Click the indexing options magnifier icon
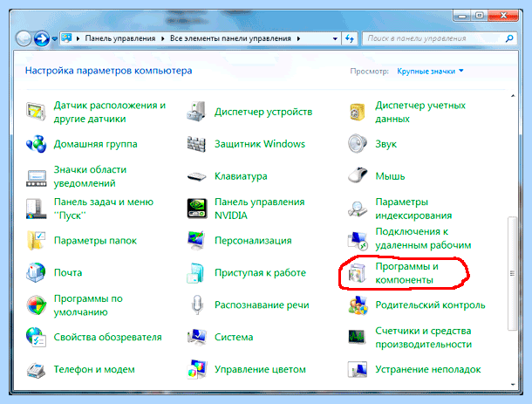Viewport: 532px width, 404px height. 358,209
